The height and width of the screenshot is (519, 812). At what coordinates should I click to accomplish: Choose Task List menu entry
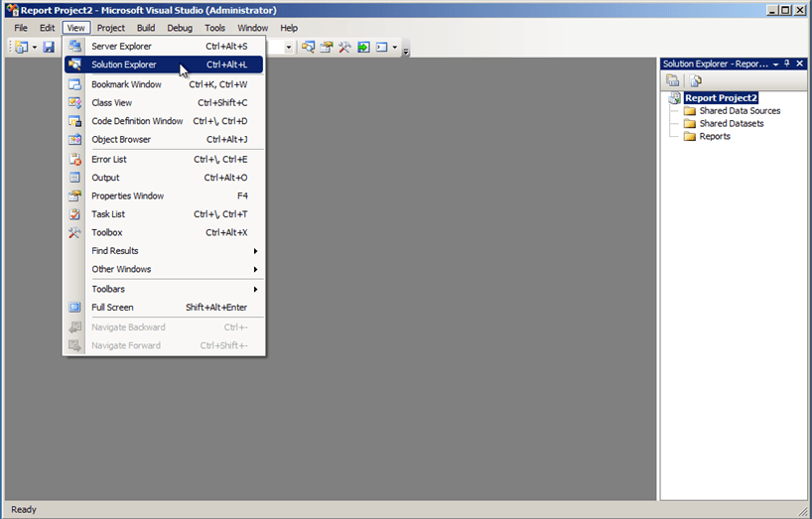click(164, 214)
